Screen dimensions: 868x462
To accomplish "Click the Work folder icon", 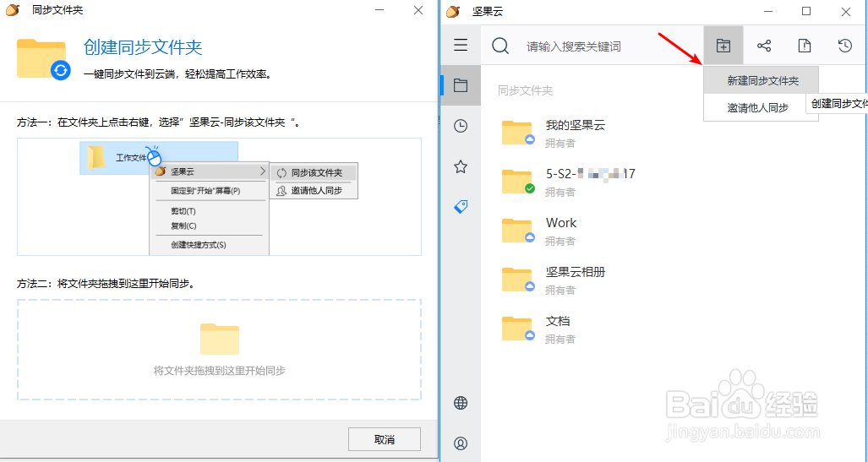I will (517, 231).
